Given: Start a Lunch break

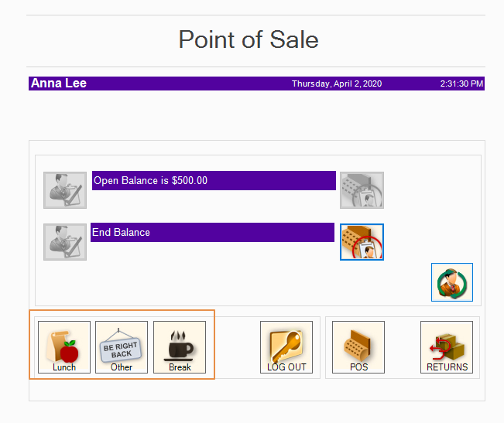Looking at the screenshot, I should [x=64, y=345].
